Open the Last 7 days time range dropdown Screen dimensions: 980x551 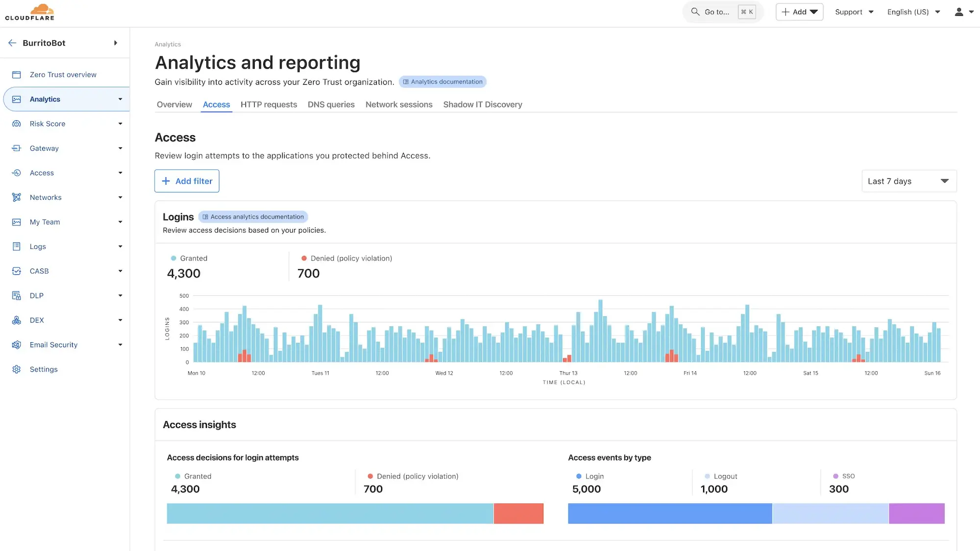coord(908,181)
